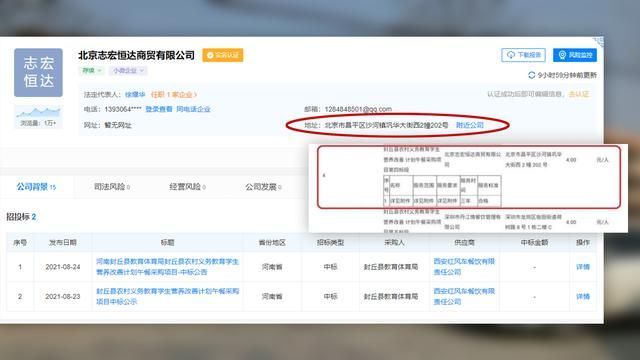Image resolution: width=640 pixels, height=360 pixels.
Task: Switch to the 公司发展 tab
Action: tap(263, 187)
